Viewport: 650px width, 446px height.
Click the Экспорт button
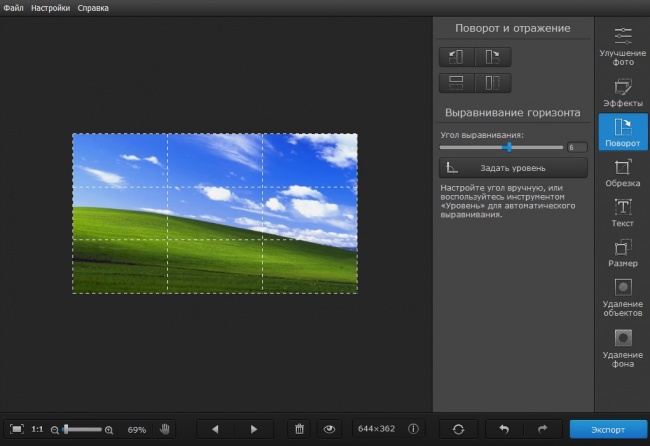(x=608, y=429)
